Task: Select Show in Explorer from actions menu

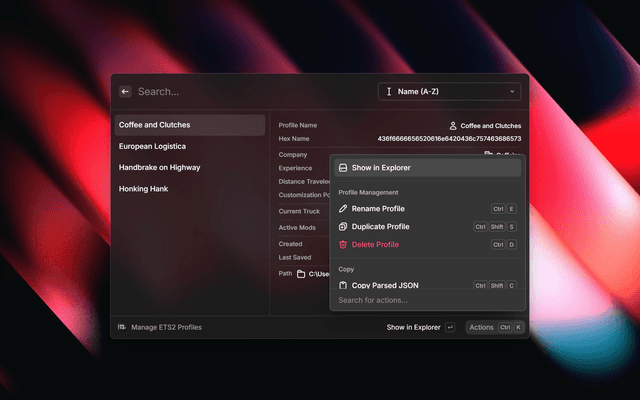Action: click(x=381, y=168)
